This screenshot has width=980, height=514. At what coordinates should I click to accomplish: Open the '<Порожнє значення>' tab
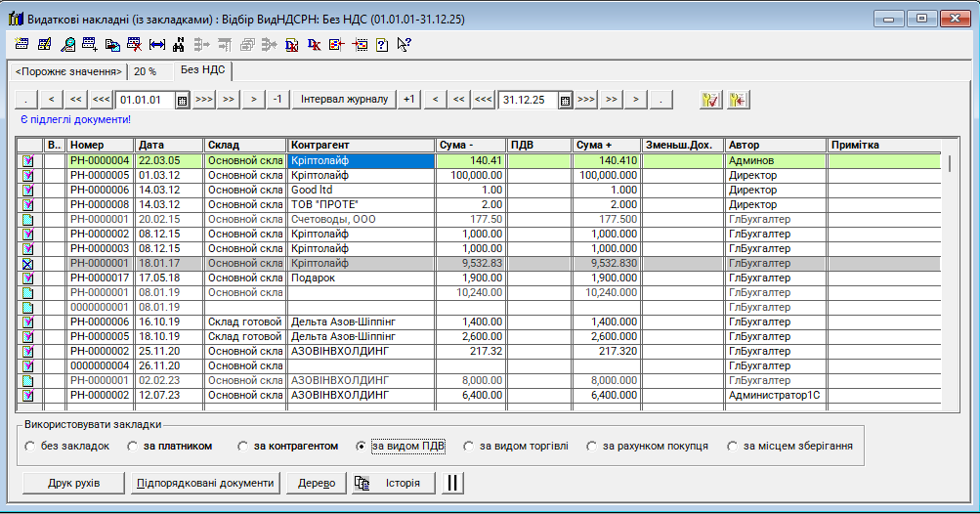[x=68, y=71]
